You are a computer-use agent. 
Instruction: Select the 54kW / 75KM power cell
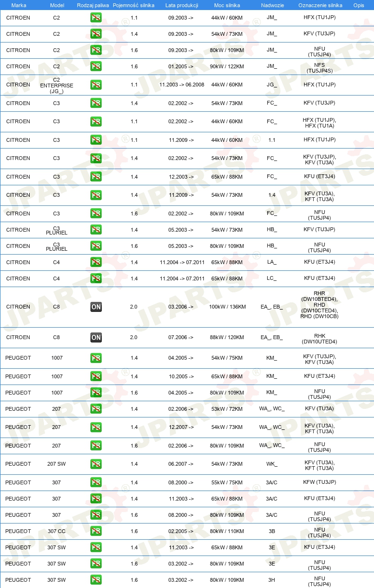point(228,358)
